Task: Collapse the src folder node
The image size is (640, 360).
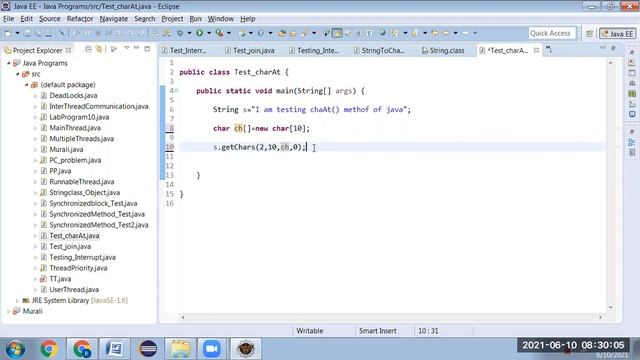Action: pyautogui.click(x=17, y=74)
